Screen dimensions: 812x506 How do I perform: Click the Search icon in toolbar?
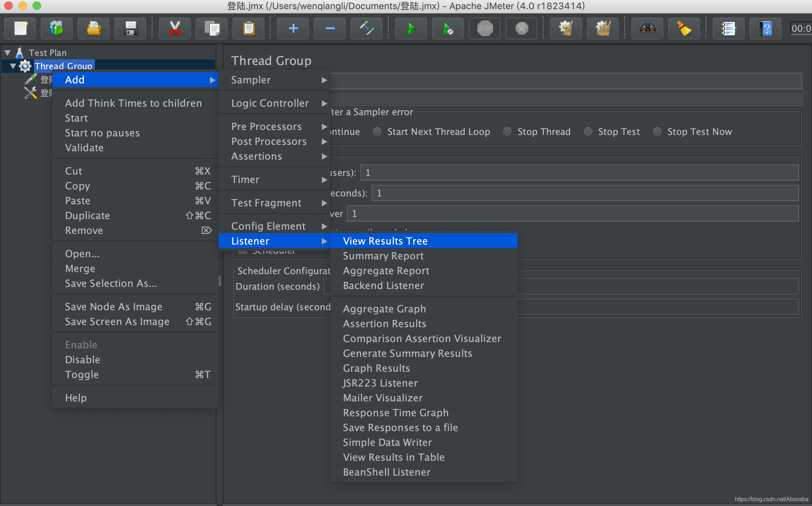pyautogui.click(x=649, y=28)
